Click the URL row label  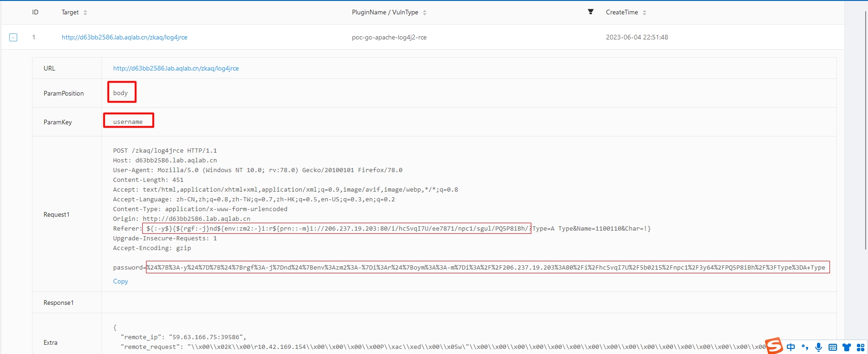pyautogui.click(x=49, y=68)
